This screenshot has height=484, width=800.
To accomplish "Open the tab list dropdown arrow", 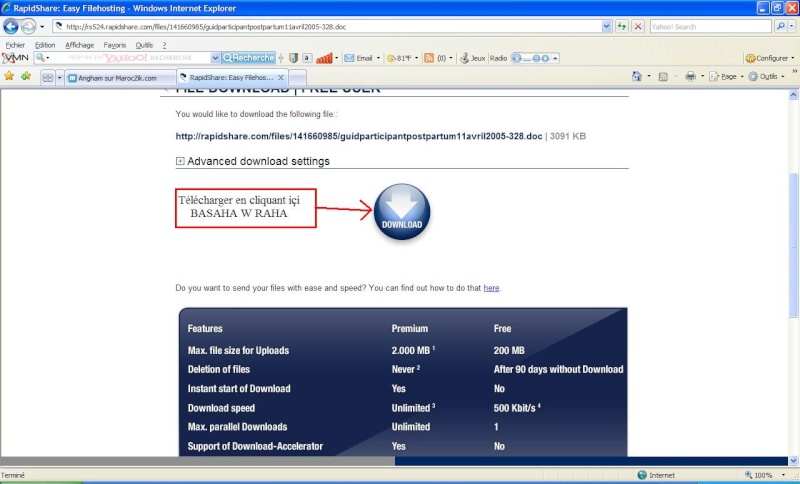I will [59, 78].
